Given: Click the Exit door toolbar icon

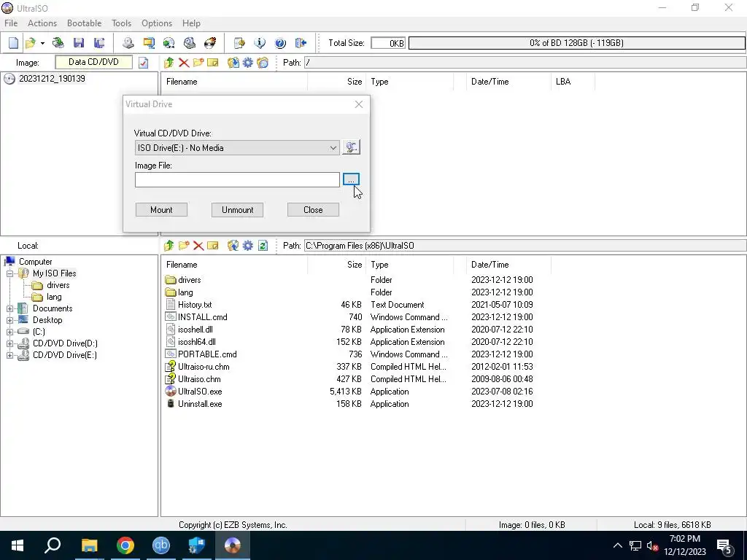Looking at the screenshot, I should coord(301,43).
